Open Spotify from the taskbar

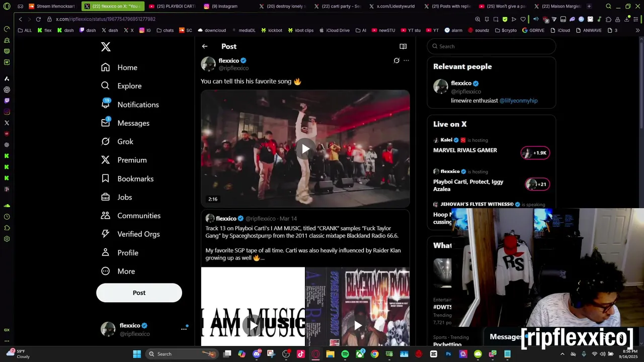345,354
